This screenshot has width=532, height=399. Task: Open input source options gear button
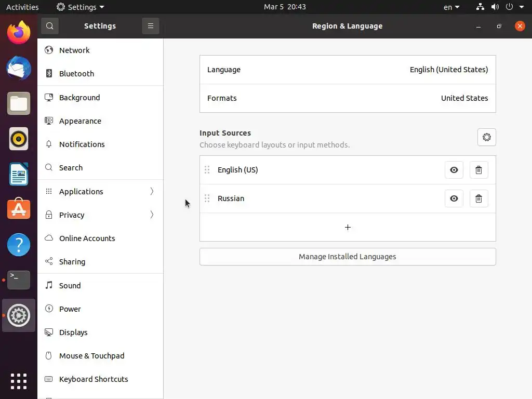(x=486, y=137)
